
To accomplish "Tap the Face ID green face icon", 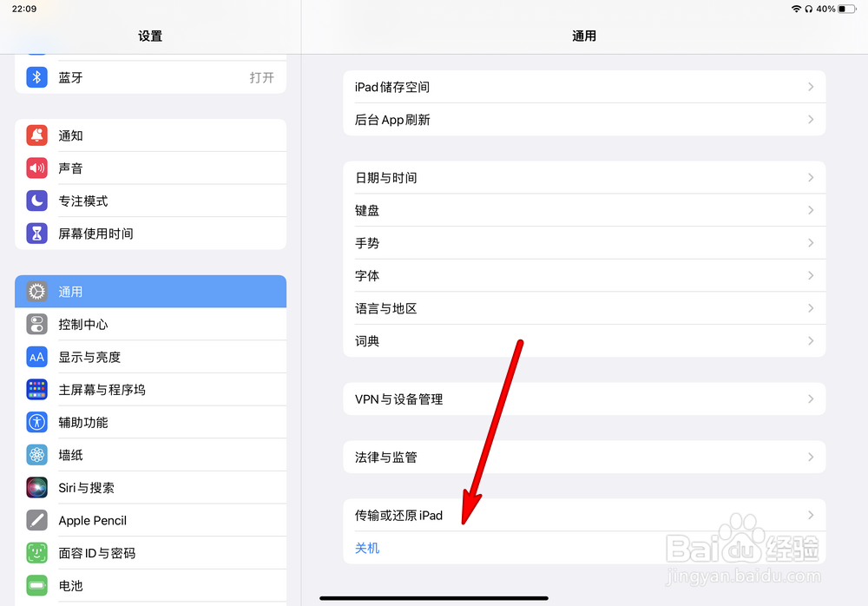I will pyautogui.click(x=36, y=553).
